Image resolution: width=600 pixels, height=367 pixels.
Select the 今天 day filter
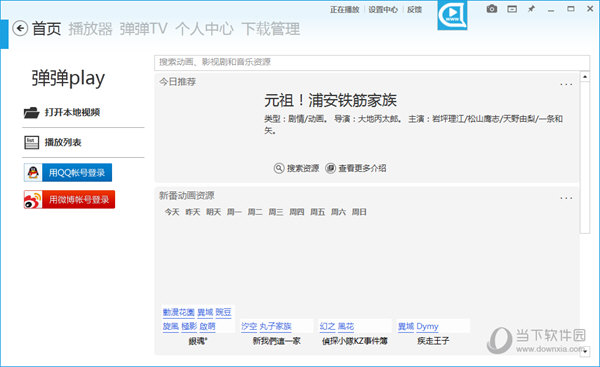[172, 212]
